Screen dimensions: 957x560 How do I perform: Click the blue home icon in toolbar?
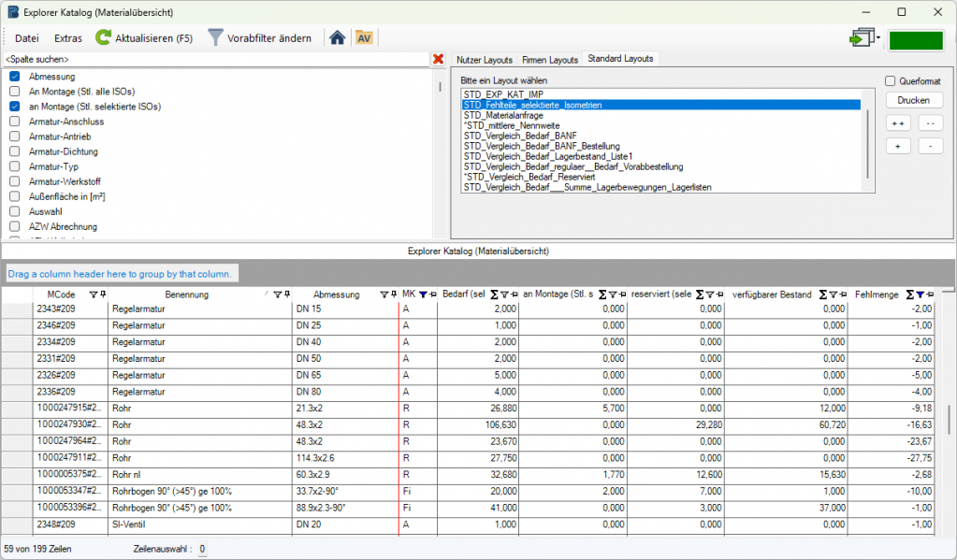(337, 38)
